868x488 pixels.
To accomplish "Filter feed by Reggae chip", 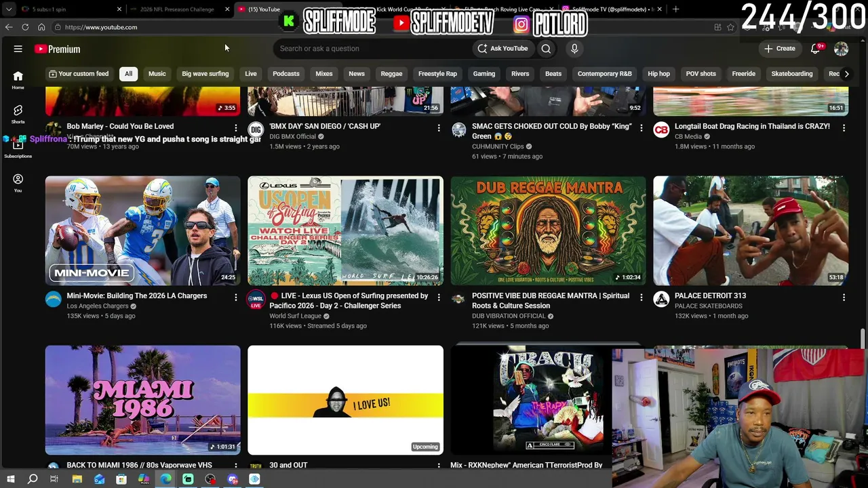I will pyautogui.click(x=391, y=74).
